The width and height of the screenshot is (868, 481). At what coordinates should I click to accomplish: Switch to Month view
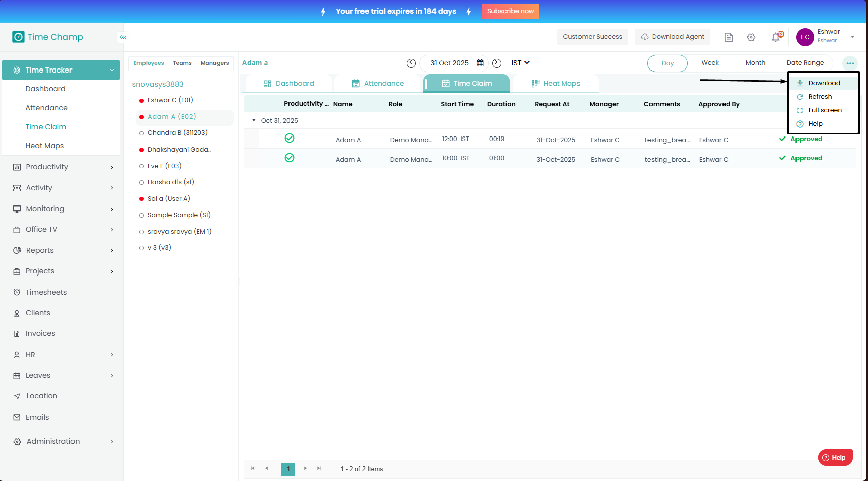[x=755, y=63]
